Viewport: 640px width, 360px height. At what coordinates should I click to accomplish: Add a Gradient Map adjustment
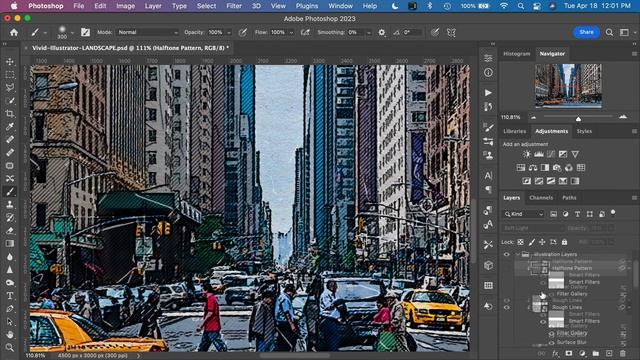pyautogui.click(x=575, y=181)
